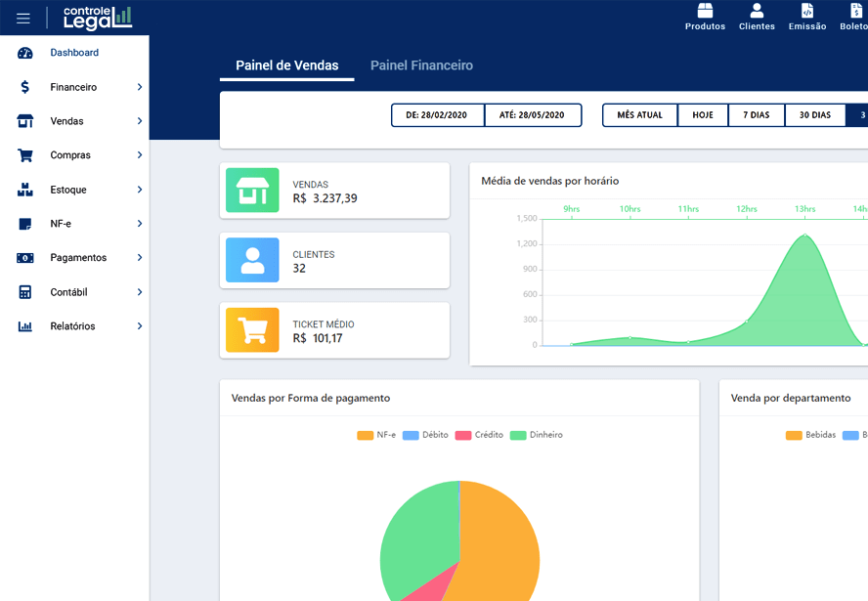Toggle Débito blue legend swatch
868x601 pixels.
411,435
